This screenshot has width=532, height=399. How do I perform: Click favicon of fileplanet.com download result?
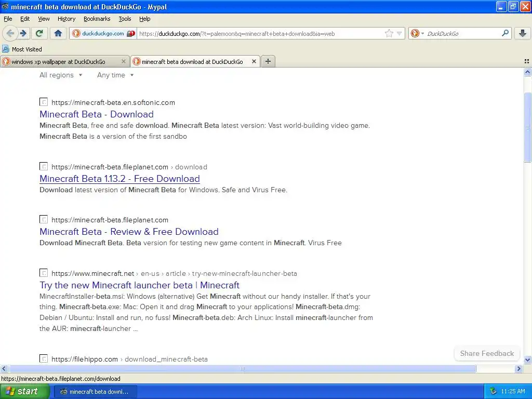[x=44, y=166]
